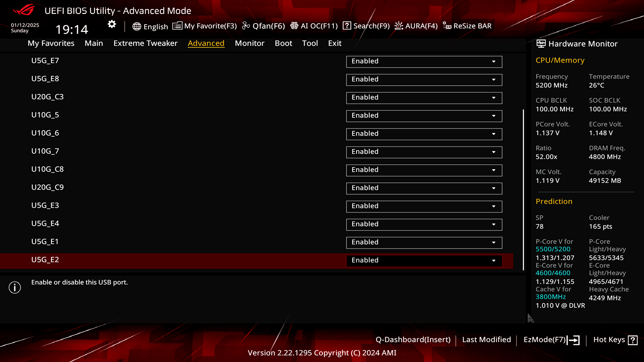Toggle U5G_E4 USB port enabled state

pyautogui.click(x=423, y=224)
